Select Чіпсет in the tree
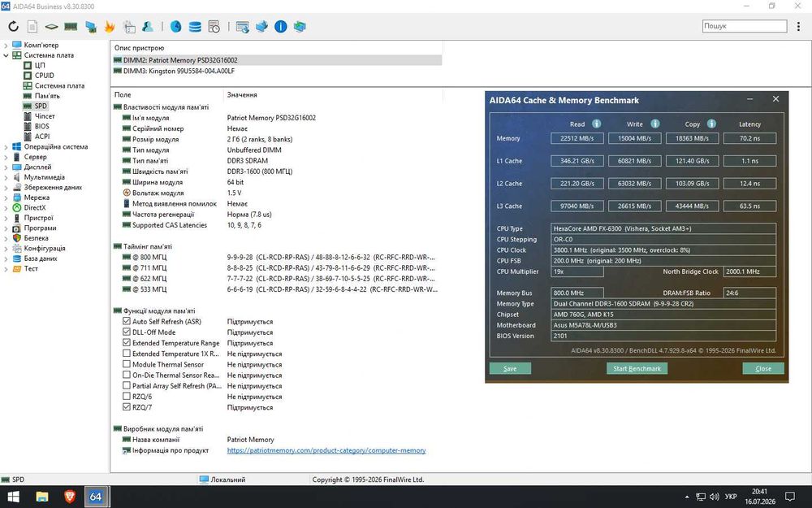This screenshot has height=508, width=812. 45,116
